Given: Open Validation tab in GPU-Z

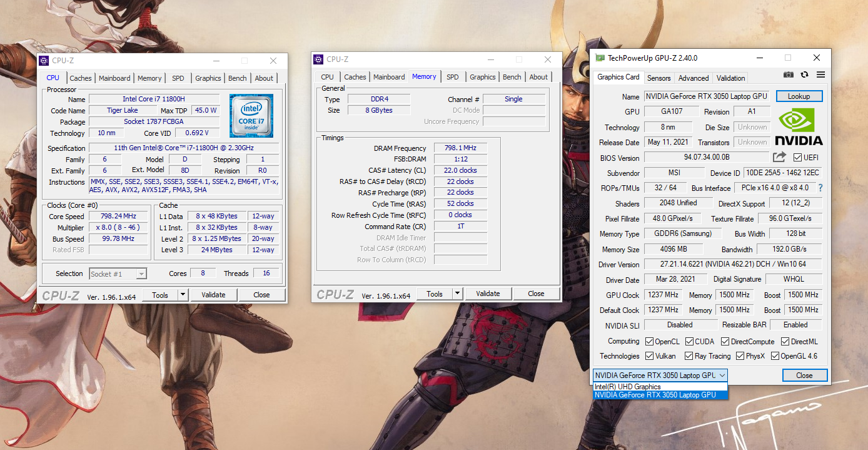Looking at the screenshot, I should click(730, 78).
